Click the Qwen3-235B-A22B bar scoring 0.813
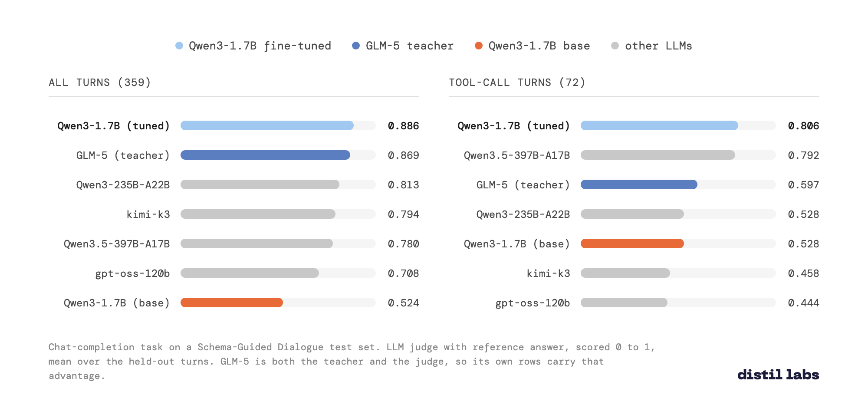This screenshot has width=868, height=408. pos(260,184)
